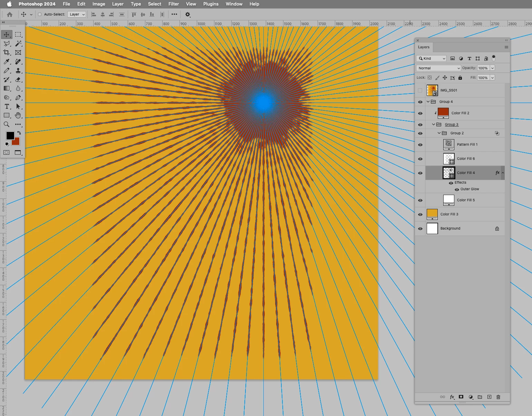Select the Rectangle shape tool
532x416 pixels.
[7, 115]
